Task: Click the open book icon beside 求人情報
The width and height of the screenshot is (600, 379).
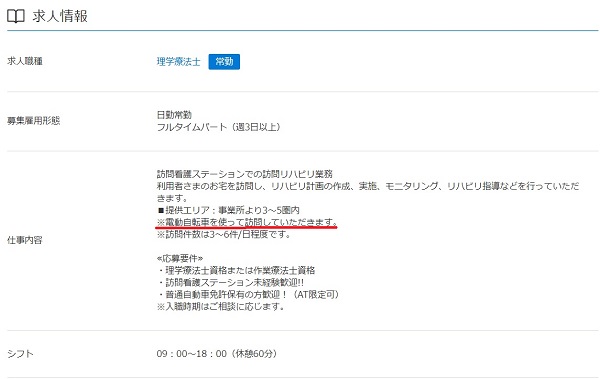Action: point(16,16)
